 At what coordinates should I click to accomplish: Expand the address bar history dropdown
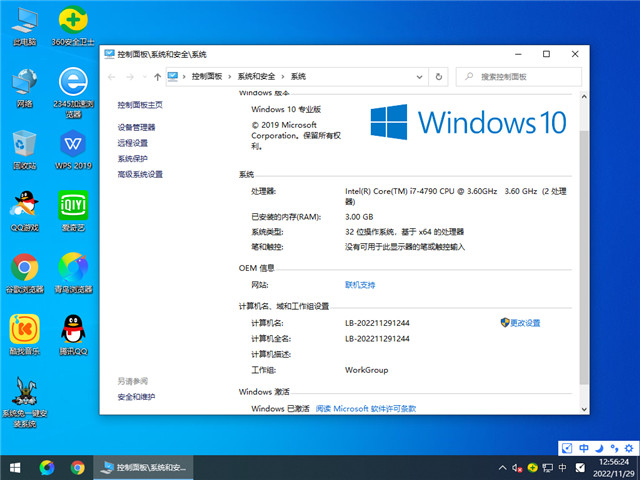pos(419,76)
